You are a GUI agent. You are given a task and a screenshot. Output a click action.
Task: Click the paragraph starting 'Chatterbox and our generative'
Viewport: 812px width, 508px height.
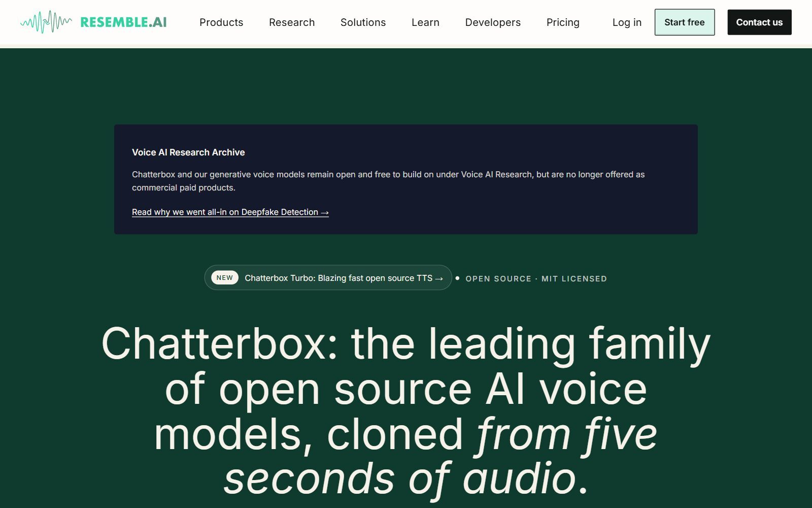pyautogui.click(x=388, y=181)
